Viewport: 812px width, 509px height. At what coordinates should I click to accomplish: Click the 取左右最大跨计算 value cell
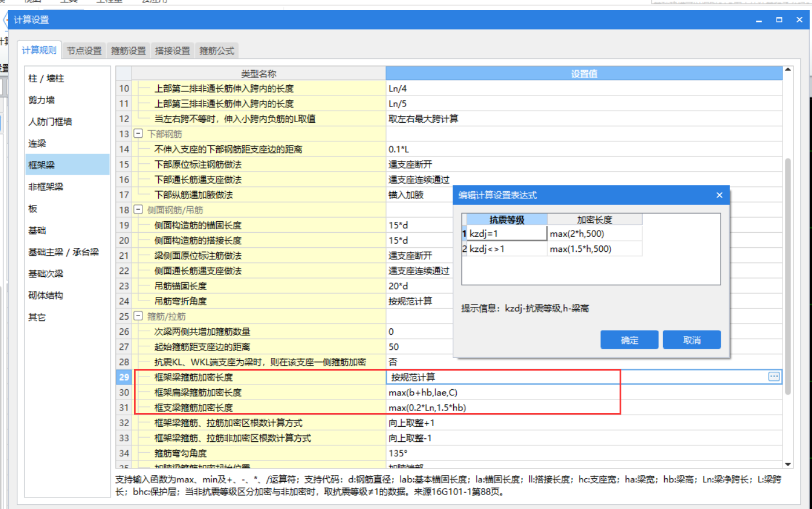point(584,119)
